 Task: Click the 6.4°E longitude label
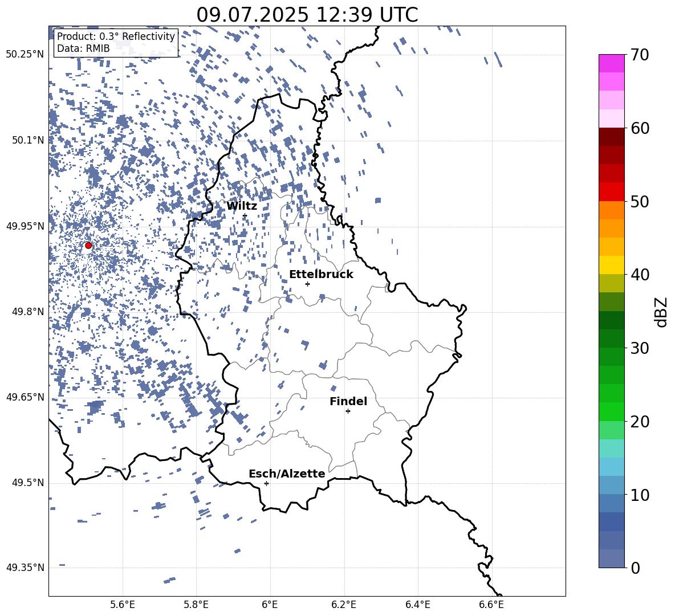(x=417, y=605)
